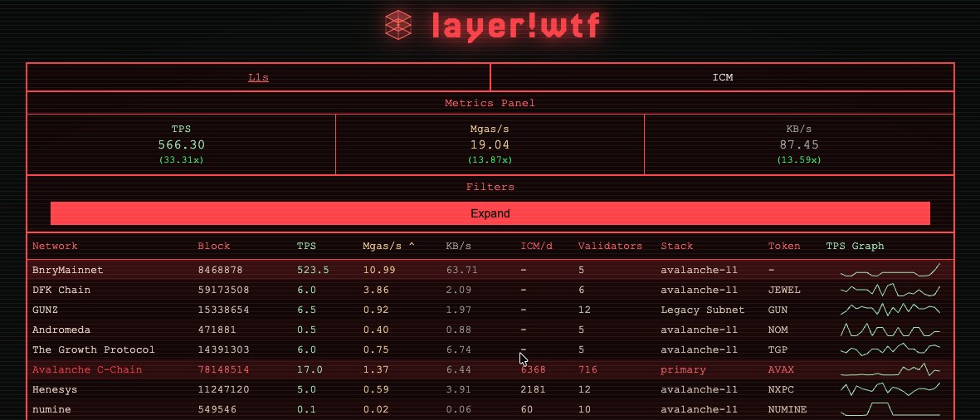This screenshot has height=420, width=980.
Task: Click the KB/s metric value 87.45
Action: click(799, 144)
